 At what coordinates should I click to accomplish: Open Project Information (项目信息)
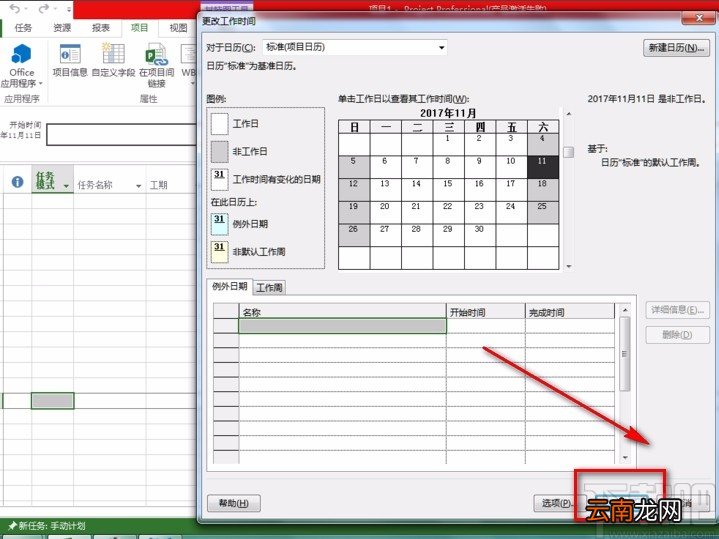pyautogui.click(x=70, y=60)
